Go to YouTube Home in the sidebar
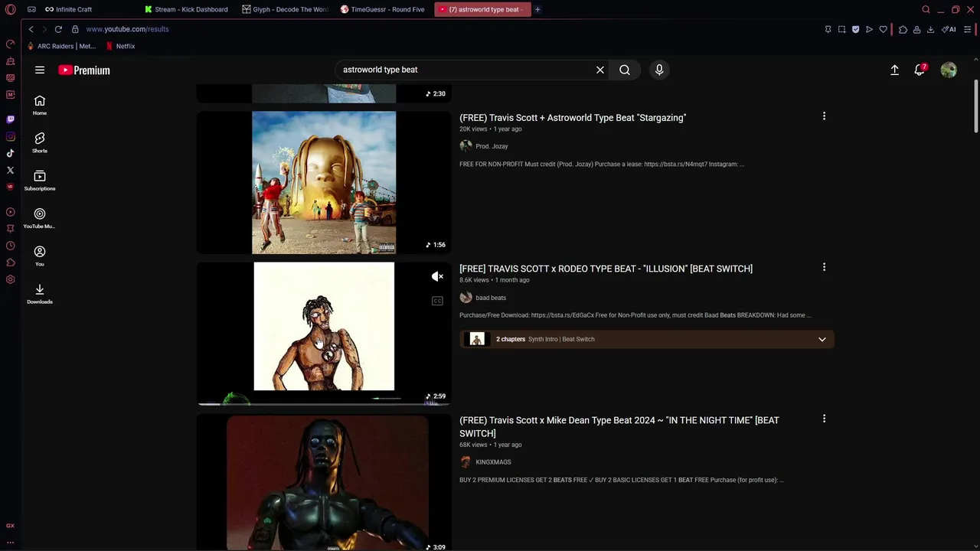980x551 pixels. click(x=40, y=105)
